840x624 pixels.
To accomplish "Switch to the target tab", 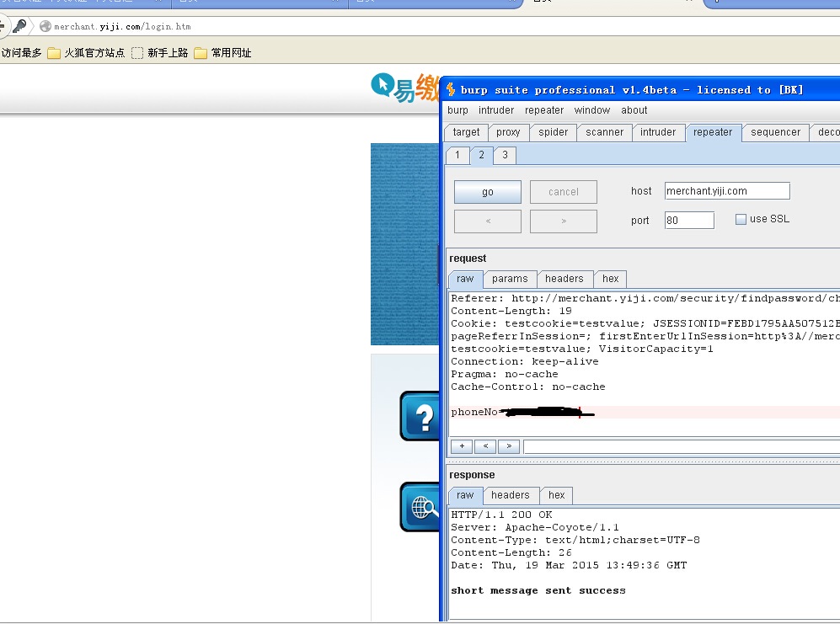I will (x=466, y=132).
